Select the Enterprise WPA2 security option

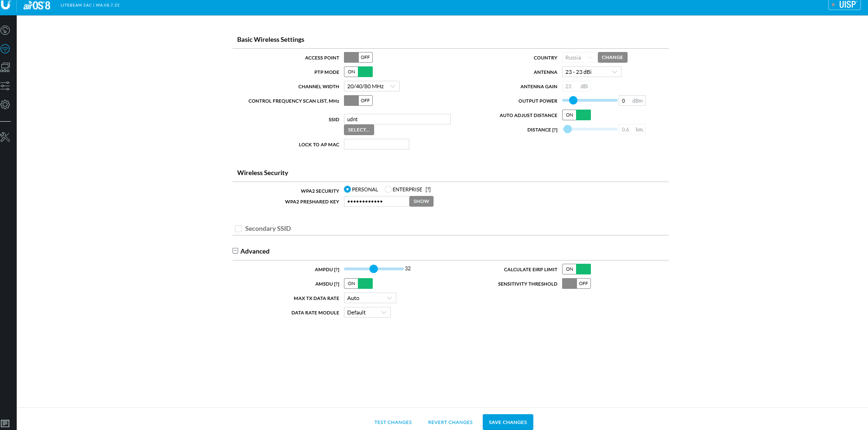(388, 189)
